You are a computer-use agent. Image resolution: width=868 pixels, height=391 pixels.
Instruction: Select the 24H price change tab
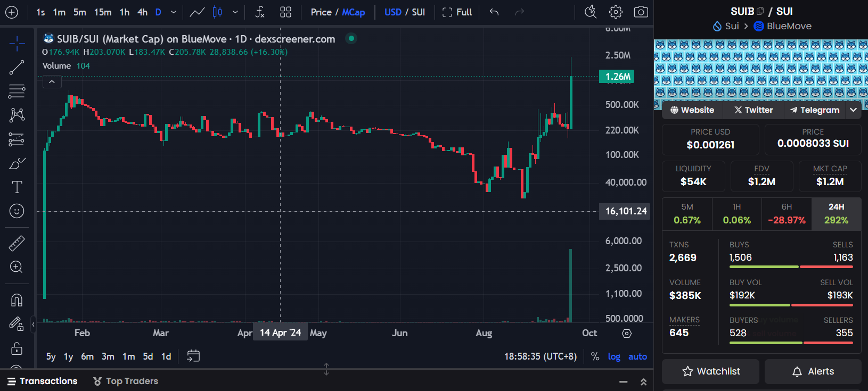pyautogui.click(x=836, y=214)
